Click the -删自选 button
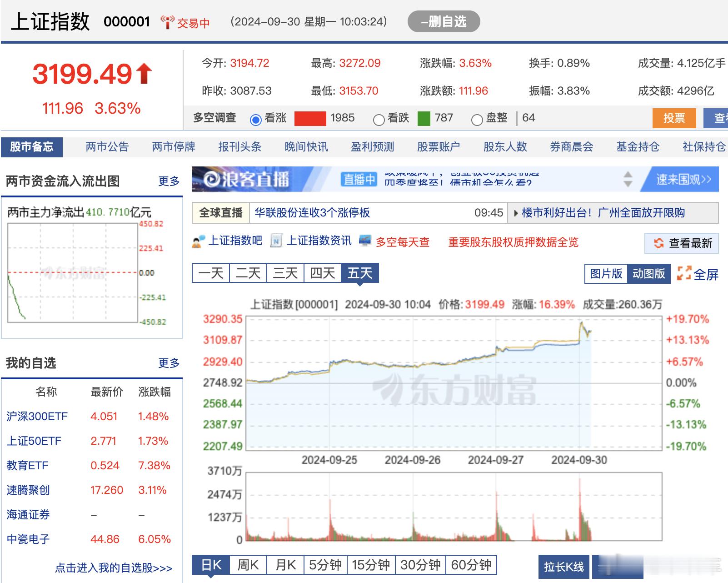 tap(444, 21)
